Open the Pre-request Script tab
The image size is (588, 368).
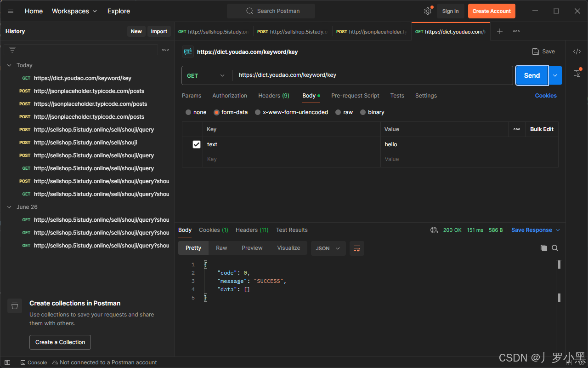pyautogui.click(x=355, y=96)
